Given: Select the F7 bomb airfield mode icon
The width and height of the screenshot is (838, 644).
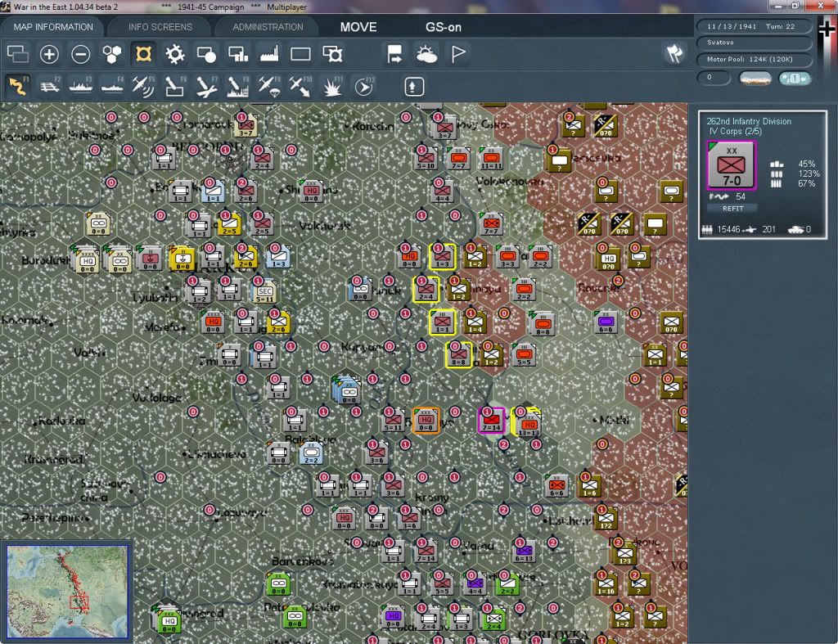Looking at the screenshot, I should 206,86.
